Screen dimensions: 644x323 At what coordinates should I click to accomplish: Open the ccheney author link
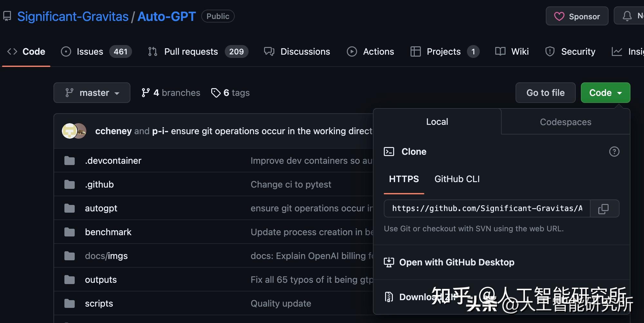pyautogui.click(x=113, y=131)
